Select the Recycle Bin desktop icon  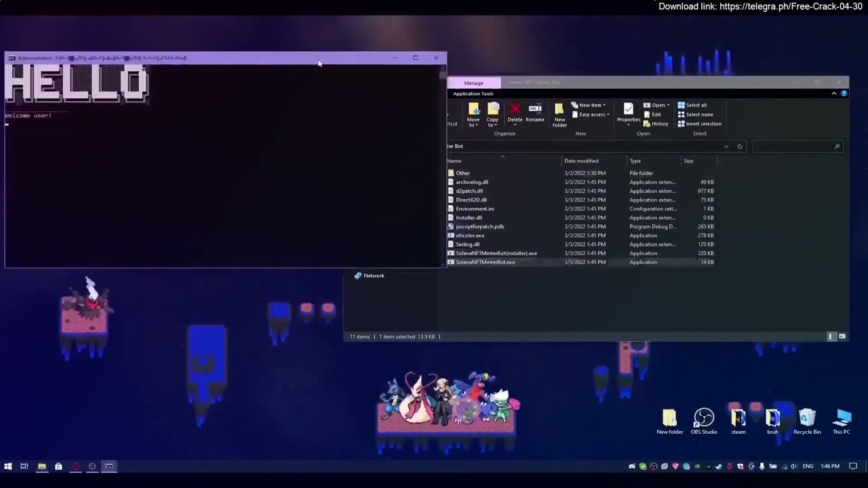[807, 422]
